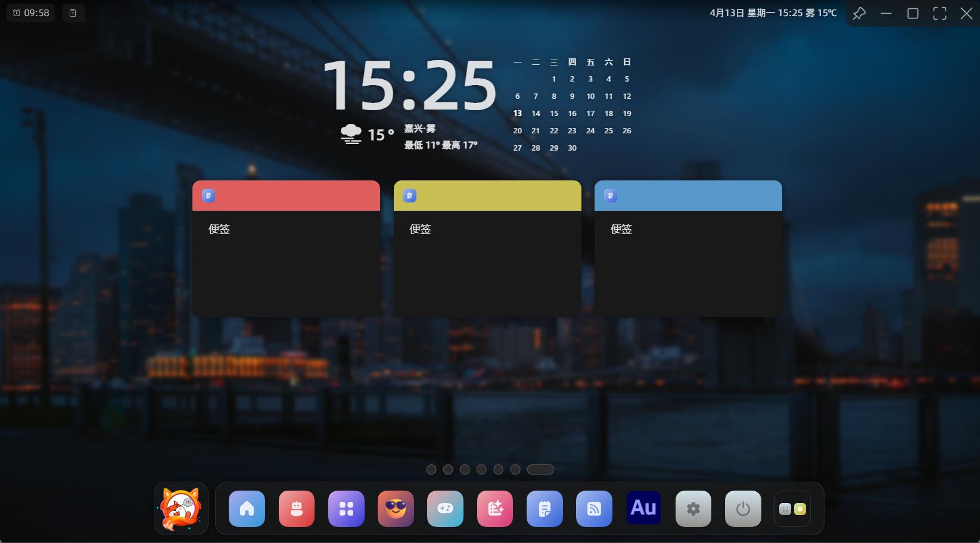Image resolution: width=980 pixels, height=543 pixels.
Task: Click the power button in dock
Action: pos(743,508)
